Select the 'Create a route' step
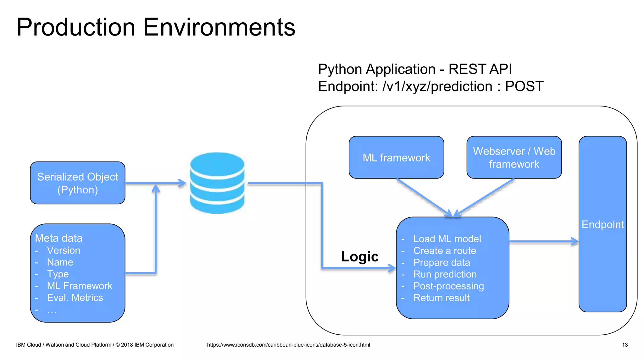644x362 pixels. point(445,251)
